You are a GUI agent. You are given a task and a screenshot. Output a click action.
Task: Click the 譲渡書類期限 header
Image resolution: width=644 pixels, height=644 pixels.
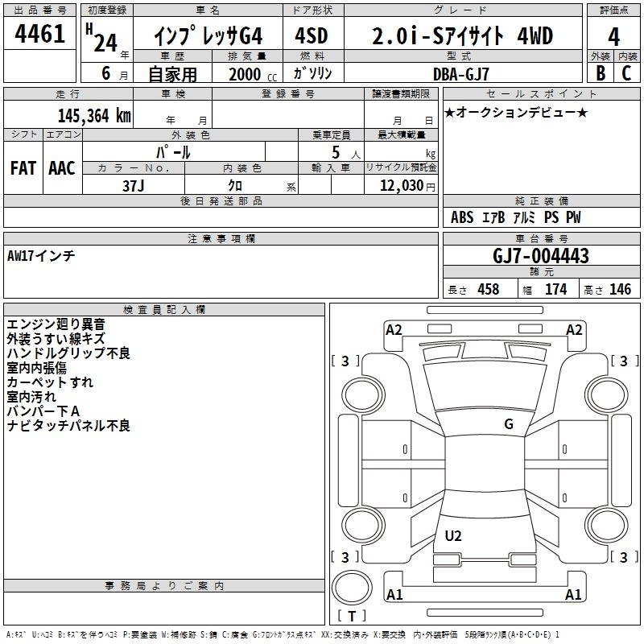coord(401,93)
